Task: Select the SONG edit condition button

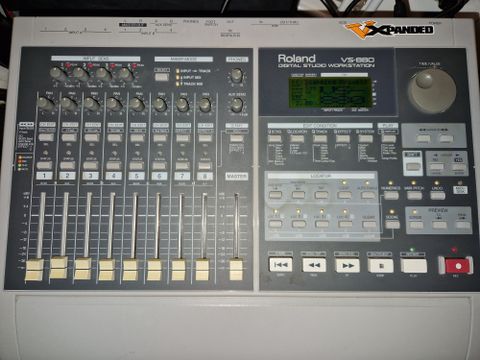Action: click(275, 138)
